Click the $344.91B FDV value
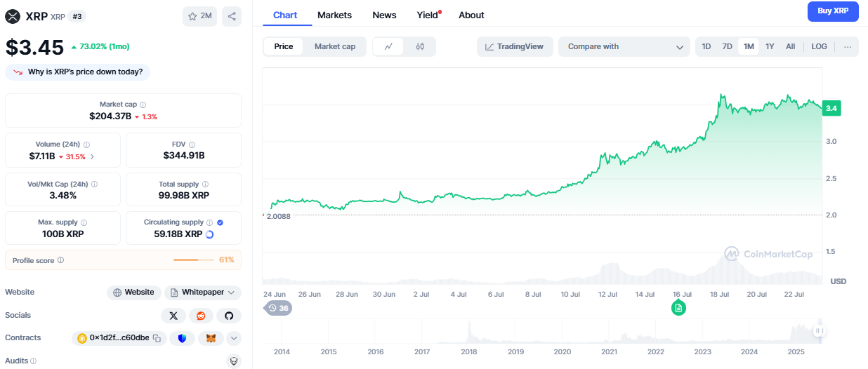This screenshot has width=868, height=369. coord(184,156)
